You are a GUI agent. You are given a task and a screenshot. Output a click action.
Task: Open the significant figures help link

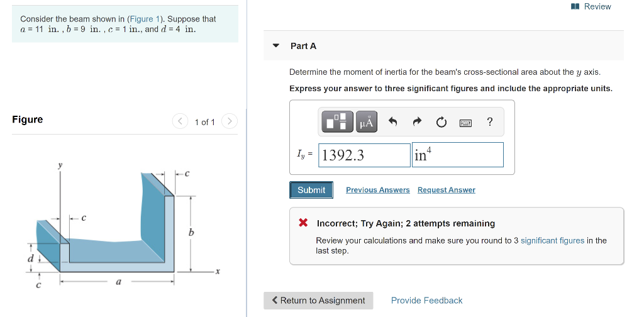point(552,241)
